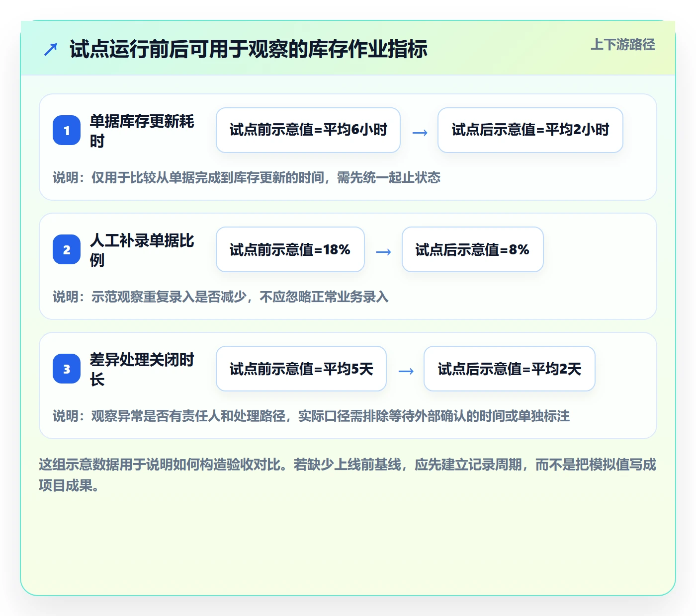696x616 pixels.
Task: Click the number 3 badge
Action: coord(67,369)
